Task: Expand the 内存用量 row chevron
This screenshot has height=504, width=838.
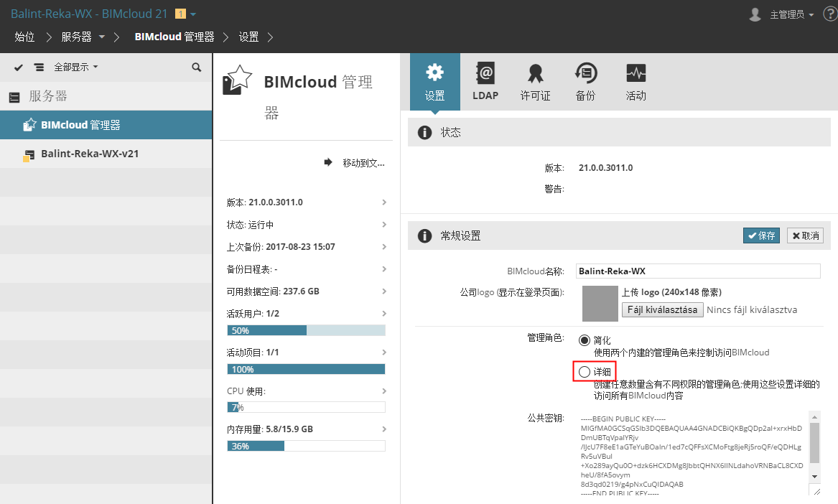Action: pyautogui.click(x=384, y=429)
